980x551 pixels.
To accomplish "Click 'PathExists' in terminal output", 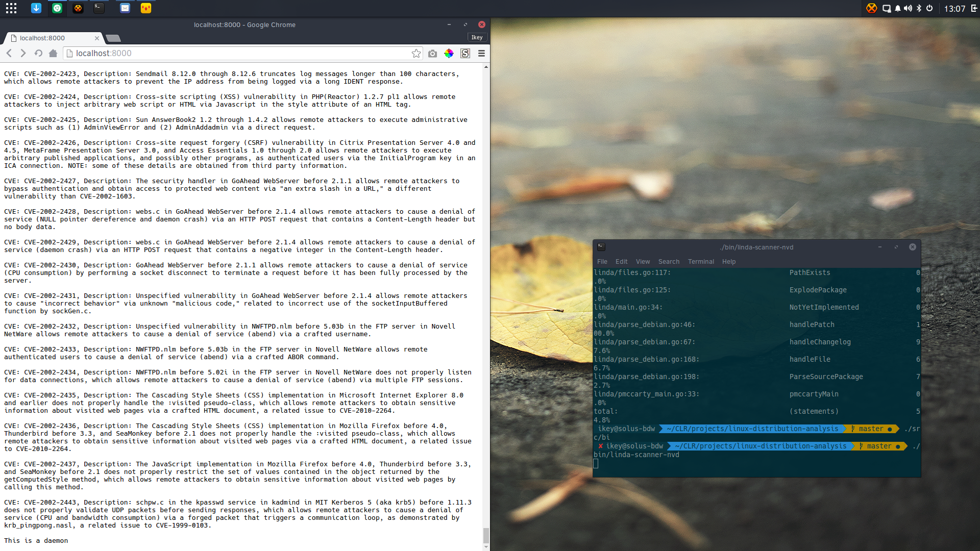I will [x=810, y=272].
